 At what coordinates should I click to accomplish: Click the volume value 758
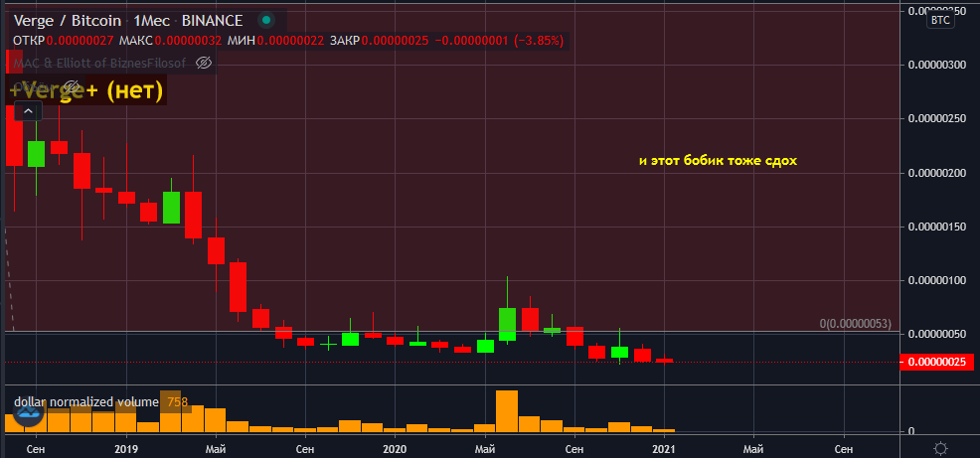178,401
